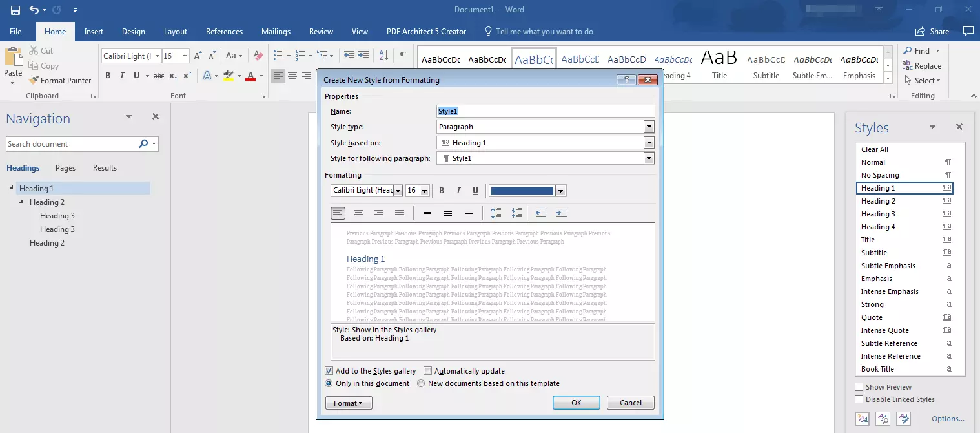Collapse first Heading 2 in navigation tree
Screen dimensions: 980x433
coord(23,202)
